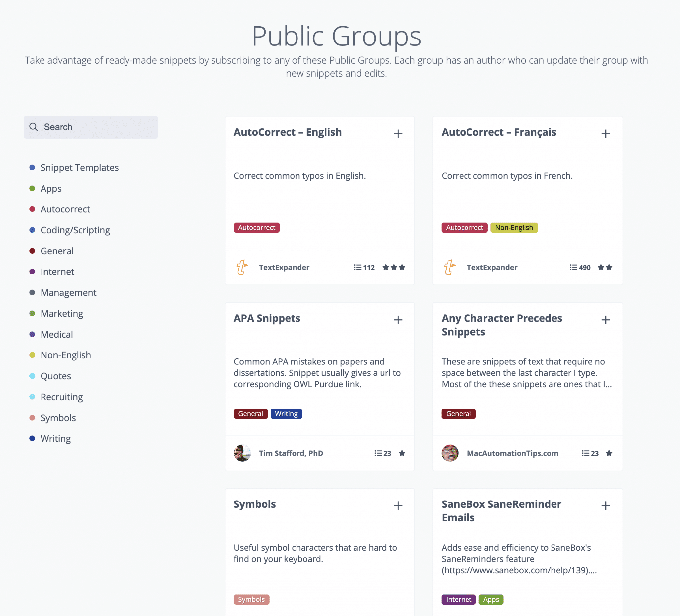
Task: Filter groups by Recruiting
Action: click(62, 397)
